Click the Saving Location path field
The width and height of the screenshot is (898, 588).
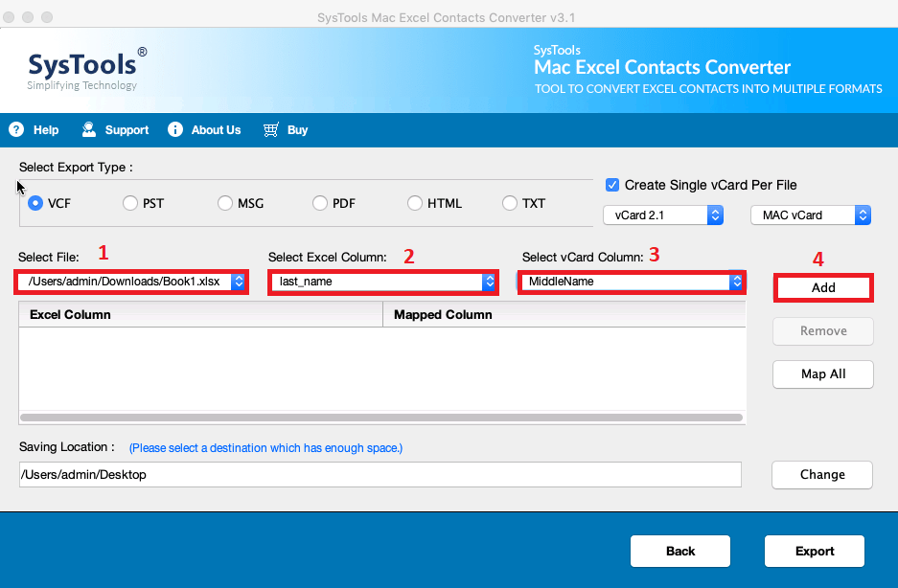coord(379,474)
